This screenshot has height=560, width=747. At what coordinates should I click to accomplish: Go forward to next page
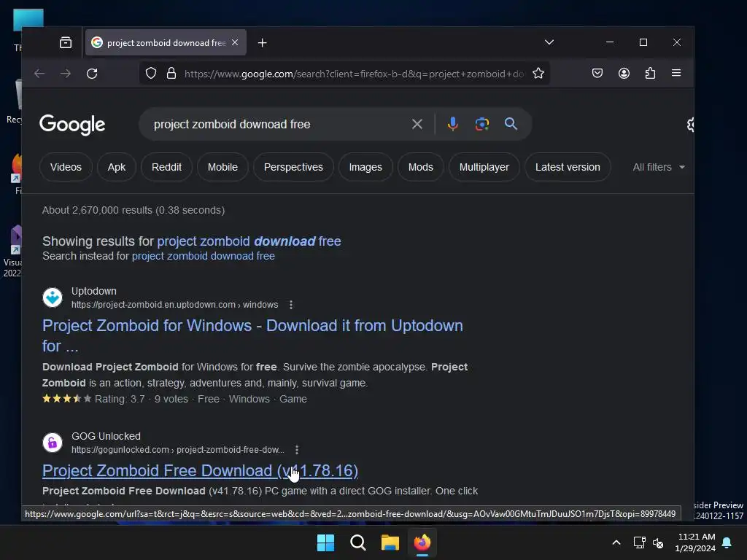pyautogui.click(x=66, y=74)
